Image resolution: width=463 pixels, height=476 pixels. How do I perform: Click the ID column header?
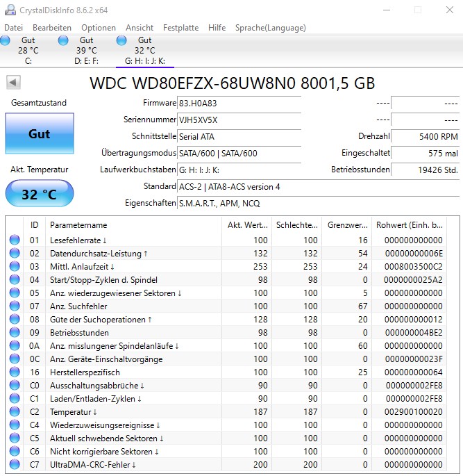click(34, 225)
